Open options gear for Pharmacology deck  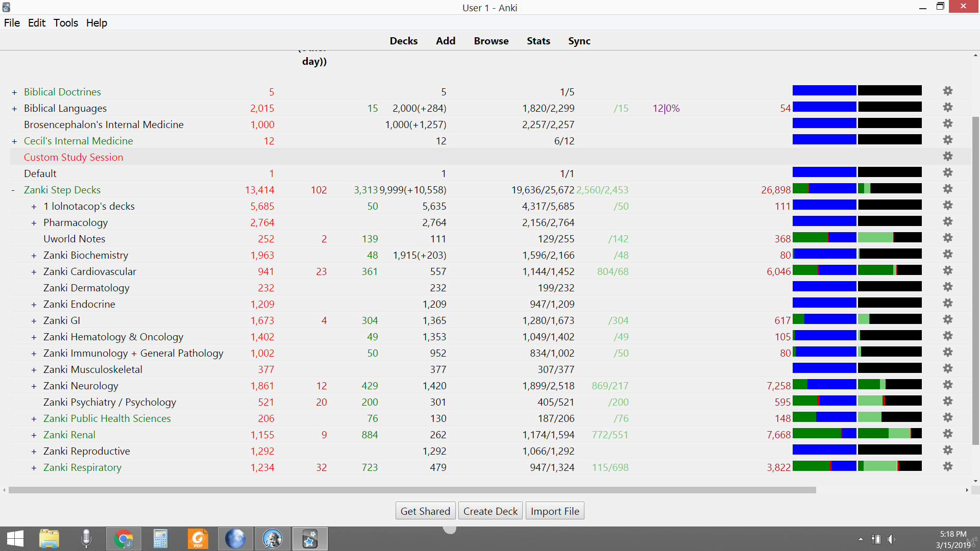948,222
